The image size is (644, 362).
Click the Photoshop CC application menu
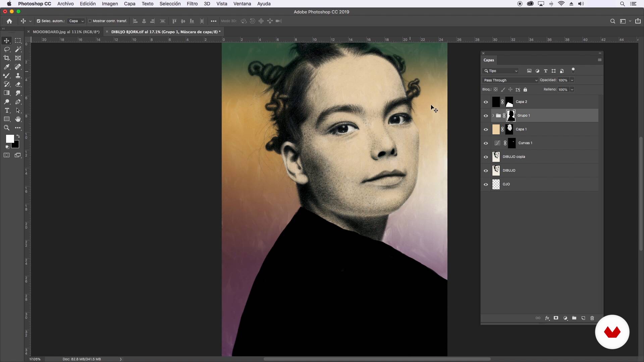tap(35, 4)
